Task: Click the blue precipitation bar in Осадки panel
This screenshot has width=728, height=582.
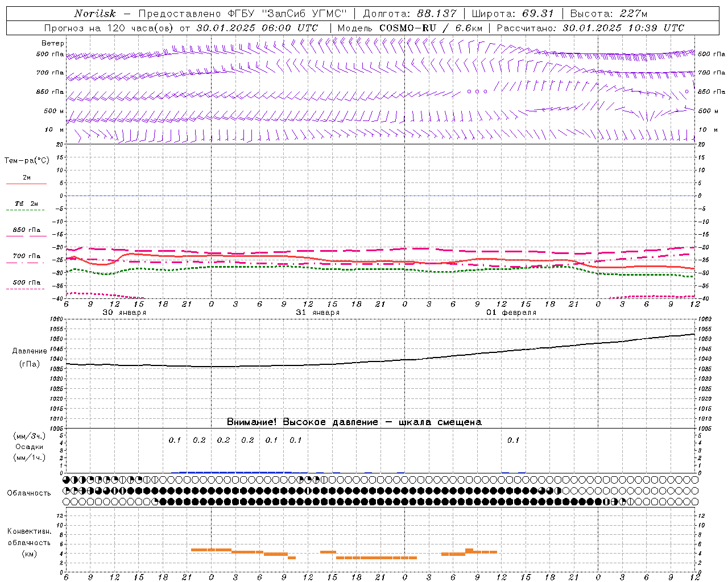Action: [x=235, y=472]
